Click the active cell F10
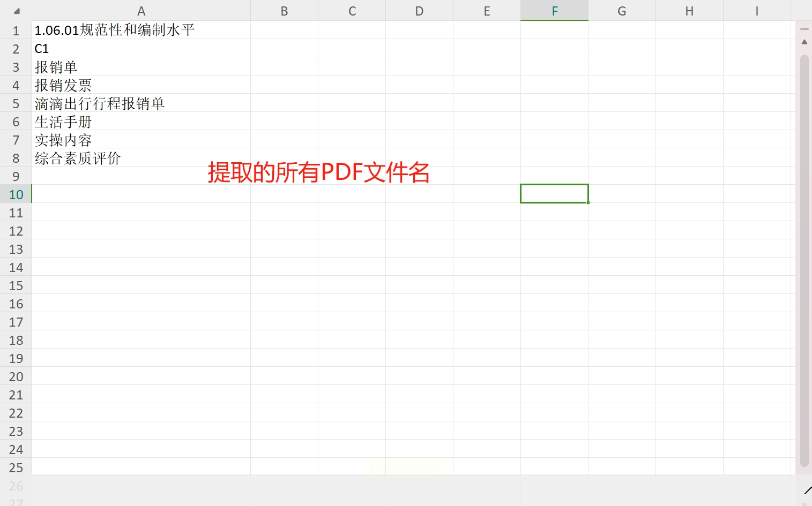The width and height of the screenshot is (812, 506). click(x=554, y=194)
